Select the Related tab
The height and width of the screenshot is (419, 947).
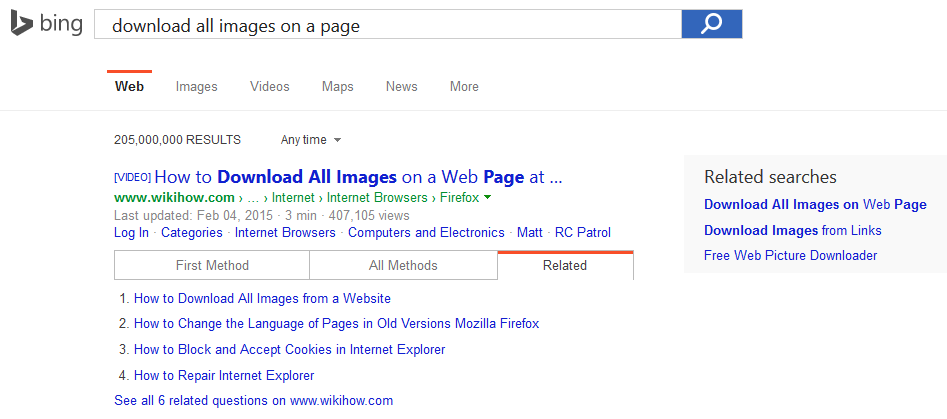[x=565, y=265]
